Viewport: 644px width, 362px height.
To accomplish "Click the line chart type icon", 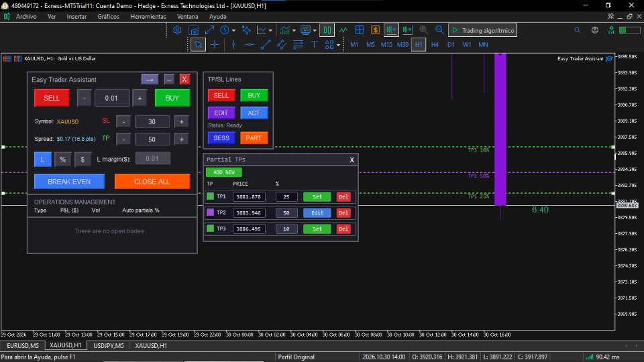I will coord(261,30).
